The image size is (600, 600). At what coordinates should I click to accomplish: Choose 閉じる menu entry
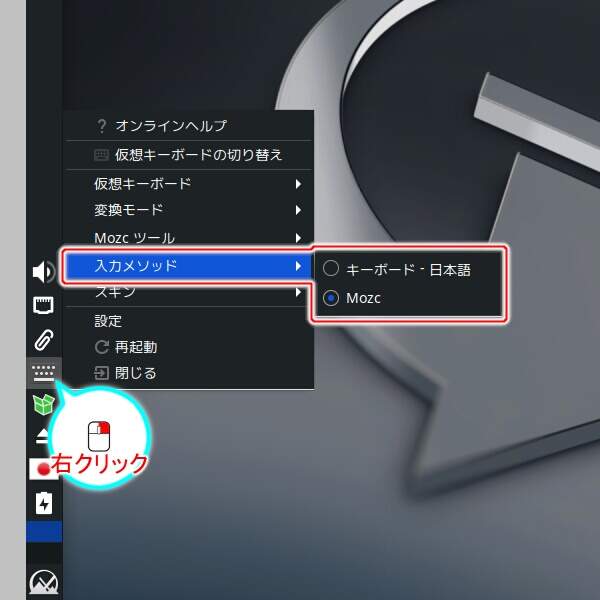coord(190,373)
